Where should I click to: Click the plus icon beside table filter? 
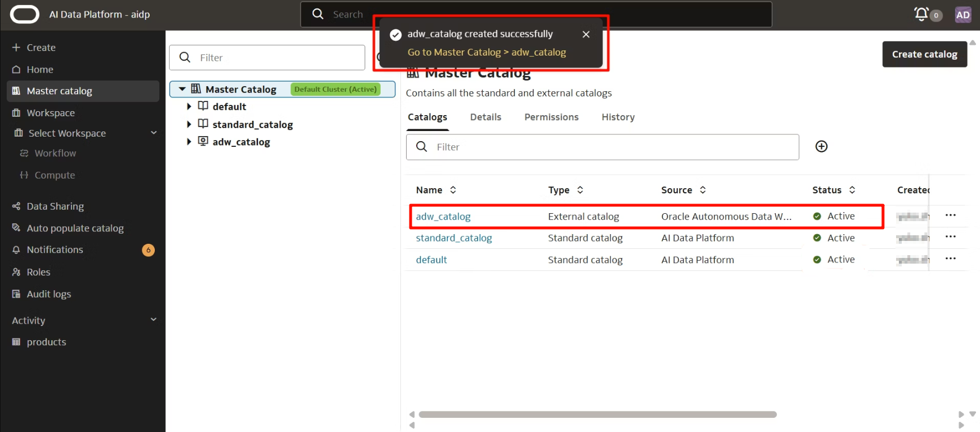[x=821, y=147]
